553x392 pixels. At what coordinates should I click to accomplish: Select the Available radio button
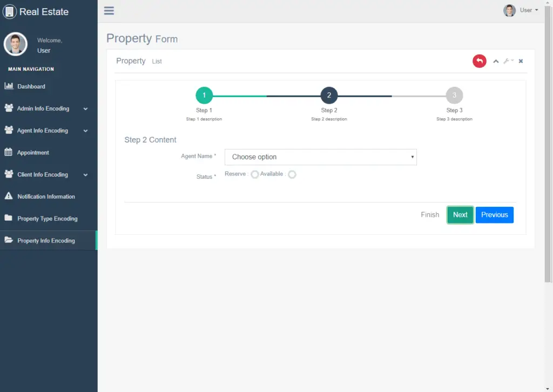click(292, 174)
